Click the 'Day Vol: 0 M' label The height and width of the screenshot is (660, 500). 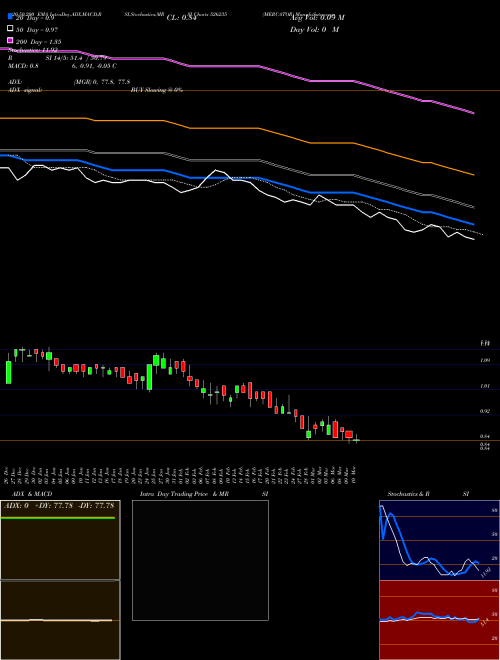click(x=314, y=29)
